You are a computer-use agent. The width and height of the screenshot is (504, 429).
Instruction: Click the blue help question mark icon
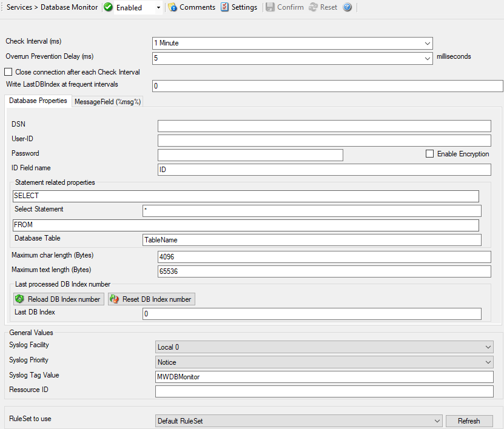coord(348,7)
